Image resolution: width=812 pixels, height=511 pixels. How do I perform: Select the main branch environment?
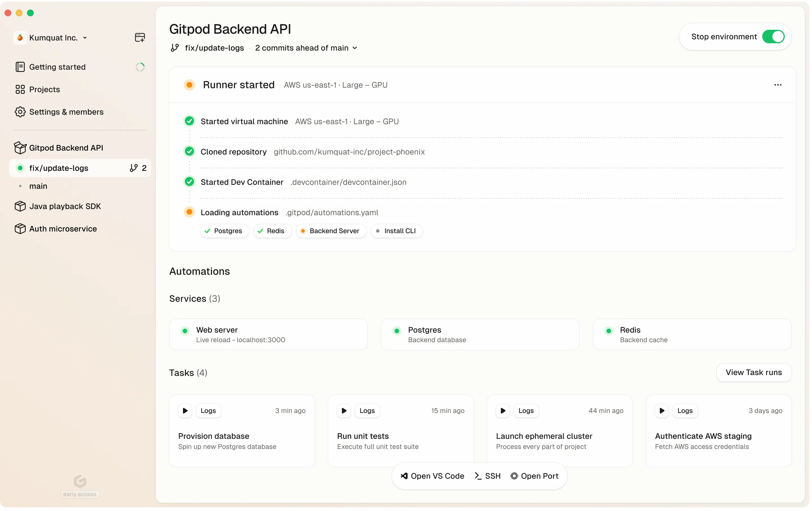tap(38, 187)
